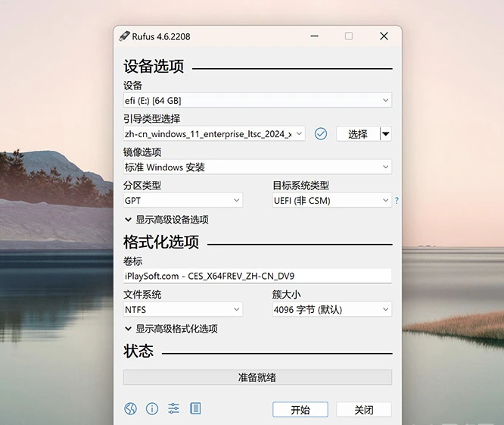
Task: Open the 选择 button split arrow
Action: pyautogui.click(x=386, y=133)
